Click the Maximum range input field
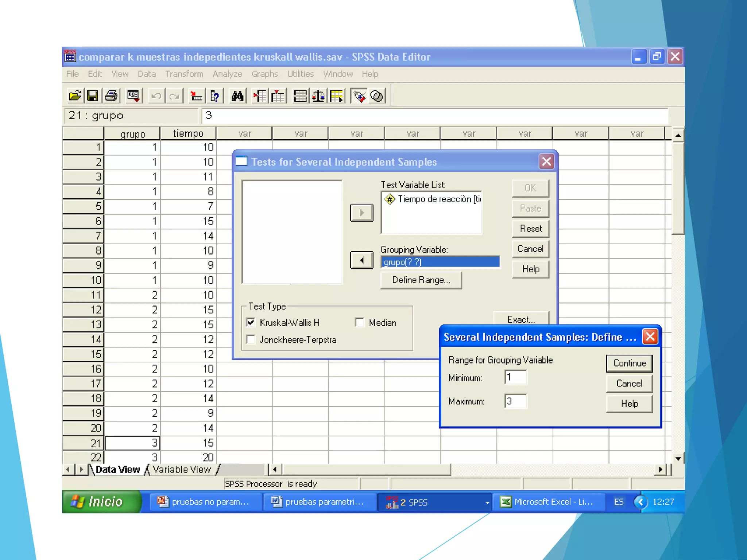The image size is (747, 560). (x=515, y=401)
